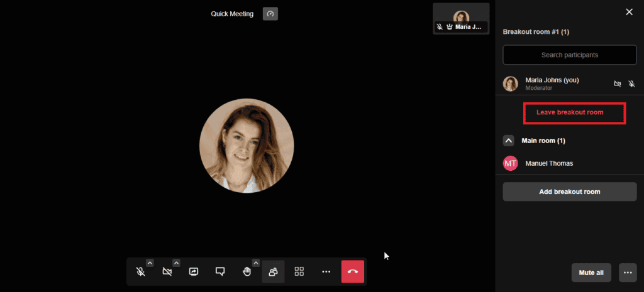Turn on camera in bottom toolbar

coord(167,271)
